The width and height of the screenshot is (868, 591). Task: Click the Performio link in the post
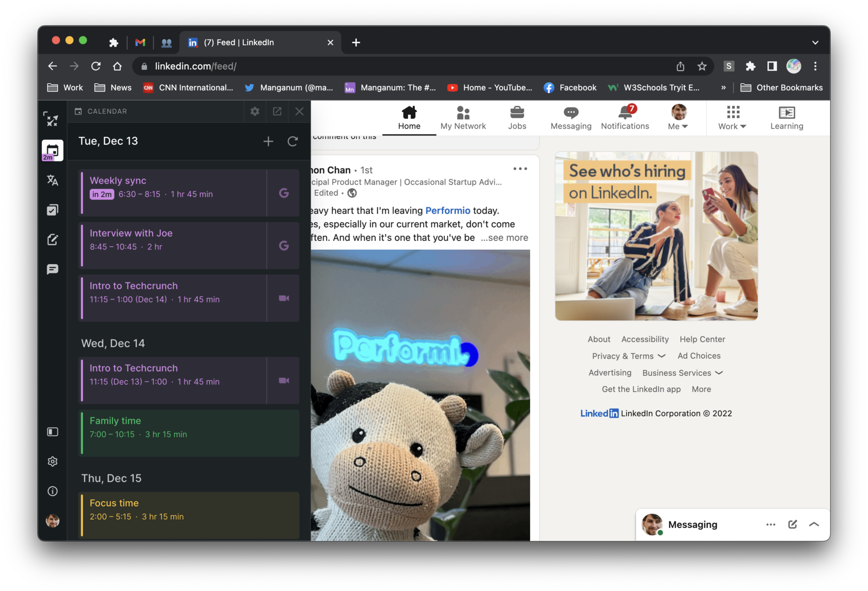click(x=447, y=210)
